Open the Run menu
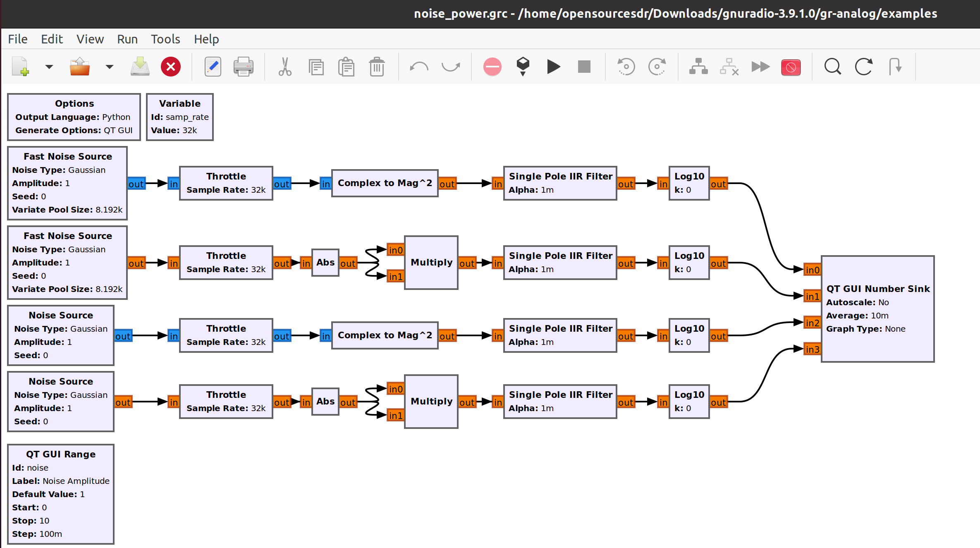This screenshot has height=548, width=980. (127, 39)
